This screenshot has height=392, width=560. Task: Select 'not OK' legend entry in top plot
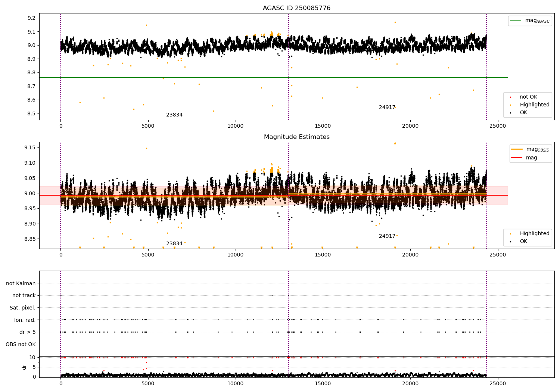528,97
